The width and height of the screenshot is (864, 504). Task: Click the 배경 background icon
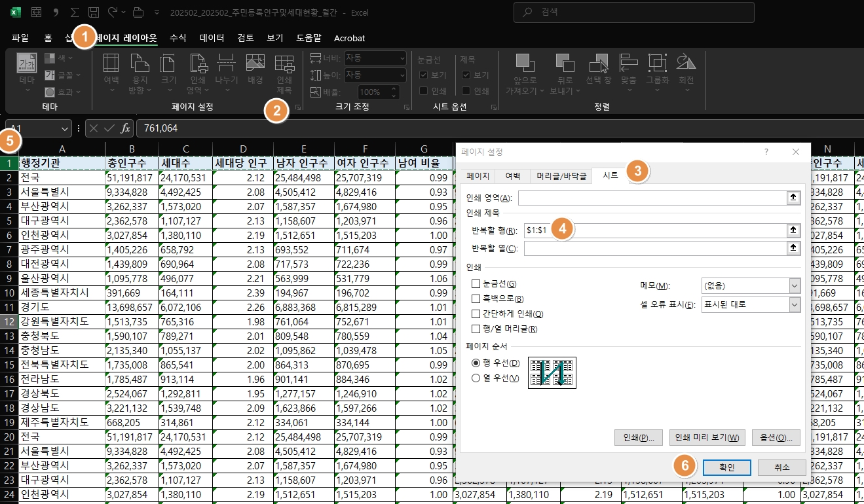(x=255, y=63)
